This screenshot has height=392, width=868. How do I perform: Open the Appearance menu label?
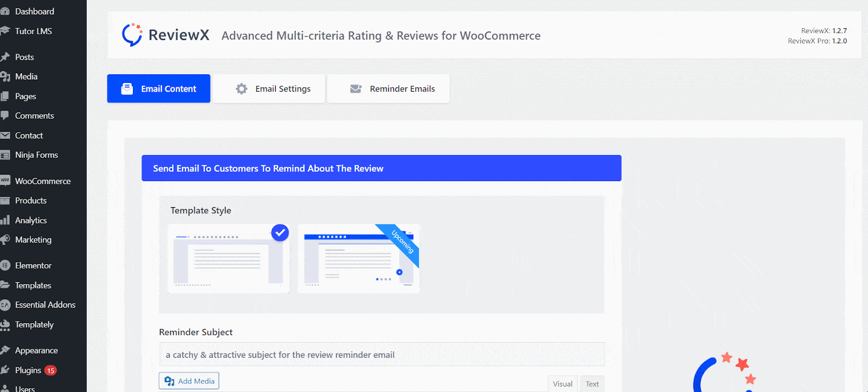[x=36, y=351]
